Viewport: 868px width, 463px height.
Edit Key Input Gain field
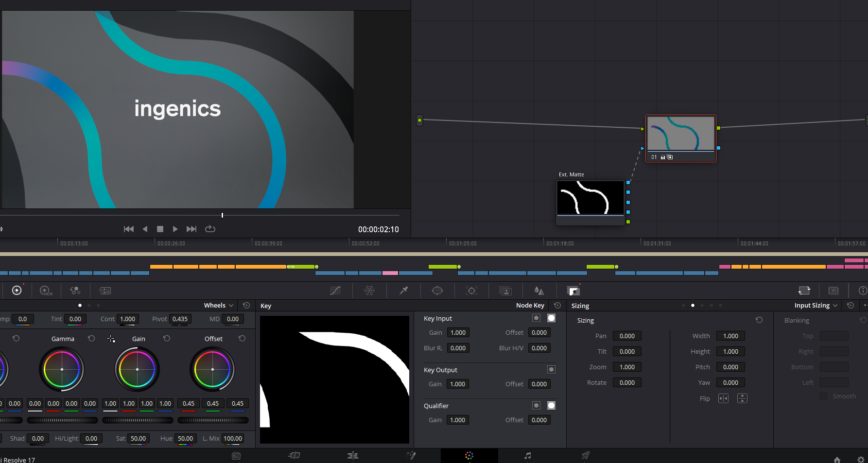pyautogui.click(x=458, y=333)
